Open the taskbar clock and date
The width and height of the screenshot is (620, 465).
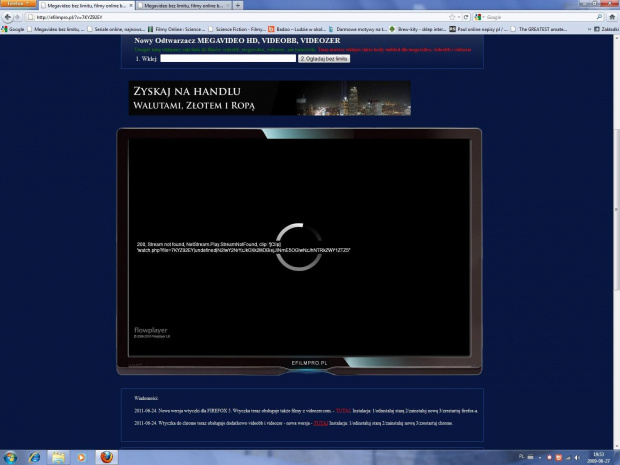[x=601, y=457]
